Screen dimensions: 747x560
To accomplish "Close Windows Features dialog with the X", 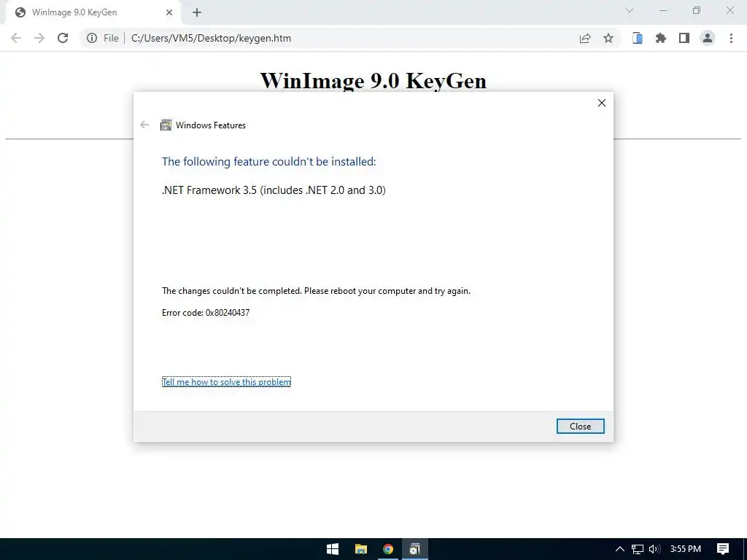I will click(x=602, y=103).
